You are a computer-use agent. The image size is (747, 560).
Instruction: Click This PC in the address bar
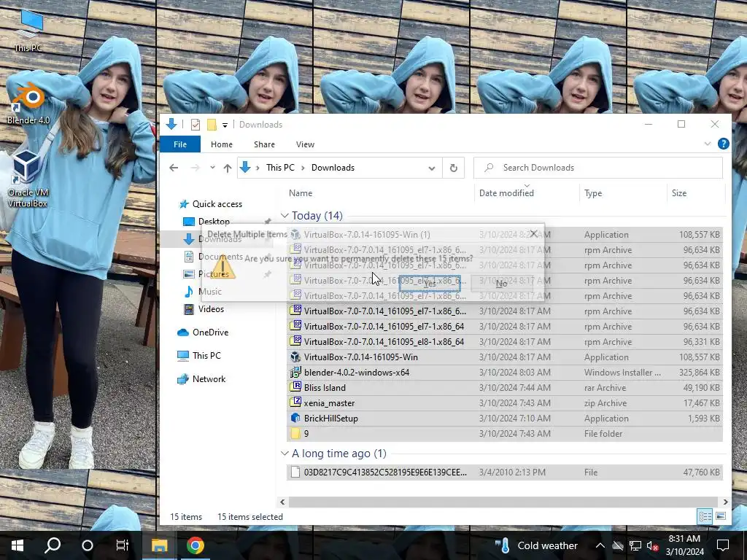coord(280,168)
